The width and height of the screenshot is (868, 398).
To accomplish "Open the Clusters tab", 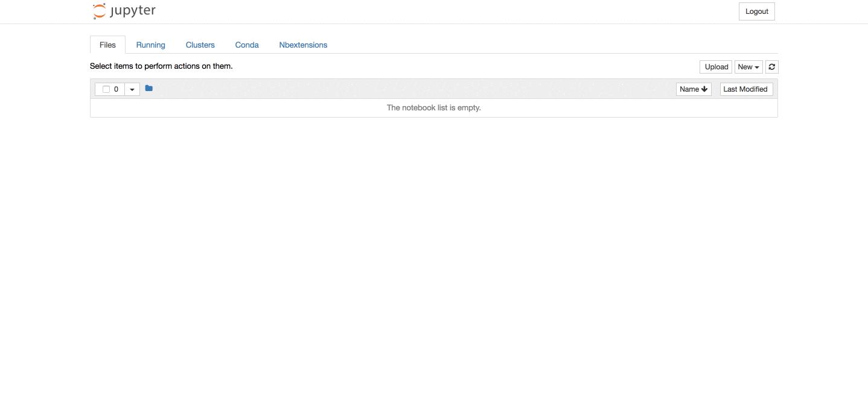I will tap(200, 45).
